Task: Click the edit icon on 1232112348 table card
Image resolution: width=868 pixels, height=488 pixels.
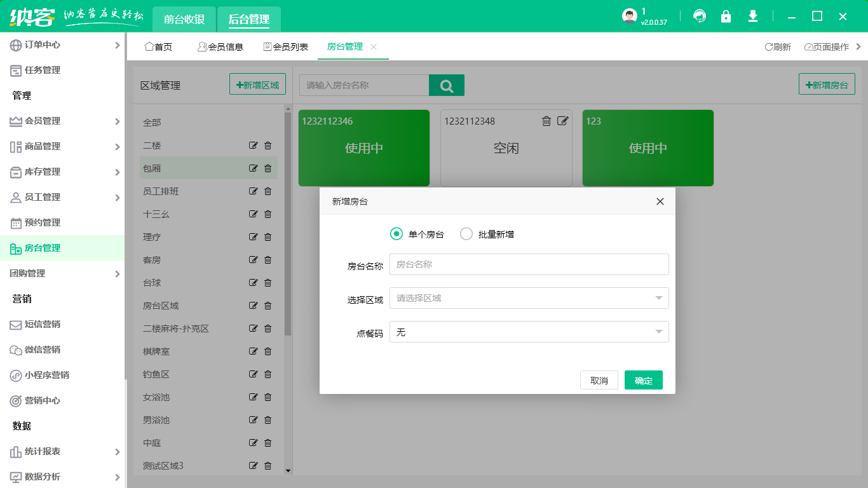Action: click(x=562, y=121)
